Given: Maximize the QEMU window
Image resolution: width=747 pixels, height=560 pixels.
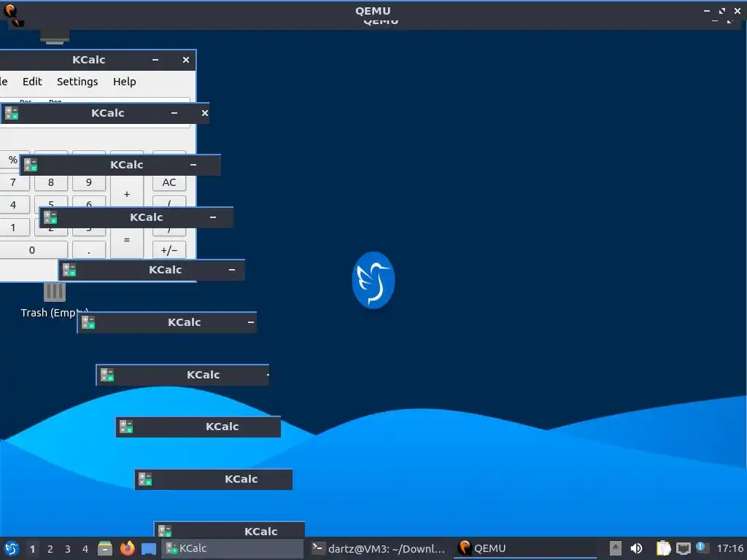Looking at the screenshot, I should click(722, 10).
